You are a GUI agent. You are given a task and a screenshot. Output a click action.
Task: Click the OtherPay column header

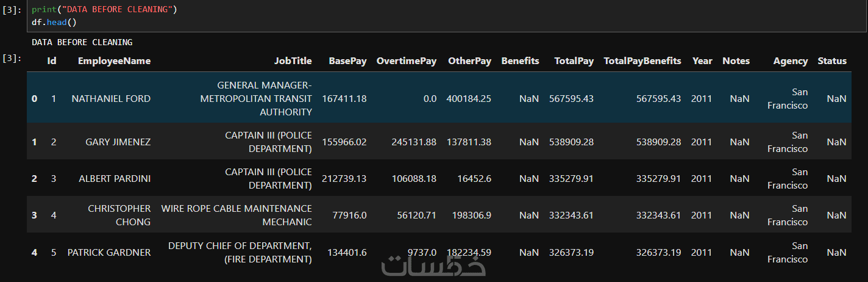(x=469, y=61)
